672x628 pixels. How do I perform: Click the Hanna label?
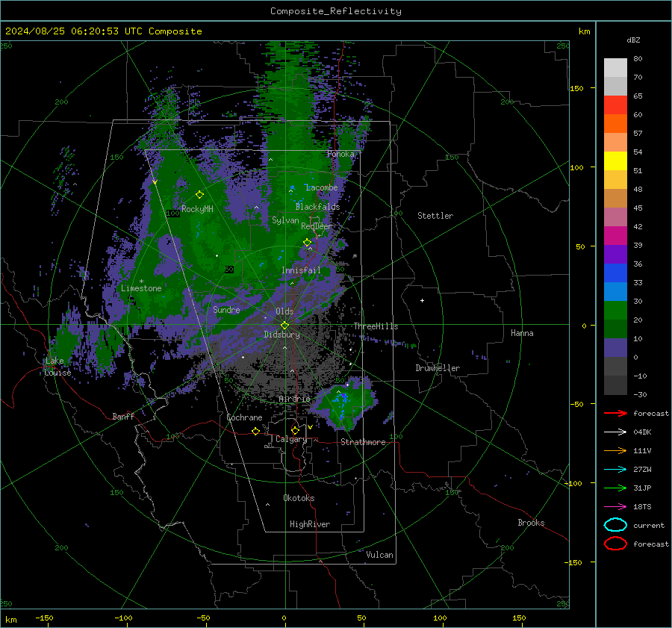click(522, 333)
